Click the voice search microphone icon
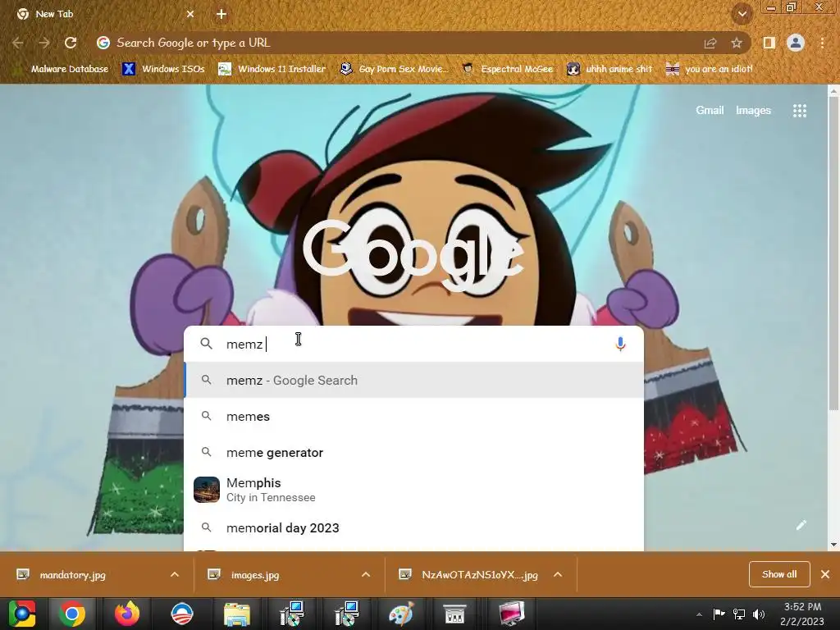This screenshot has width=840, height=630. (620, 344)
